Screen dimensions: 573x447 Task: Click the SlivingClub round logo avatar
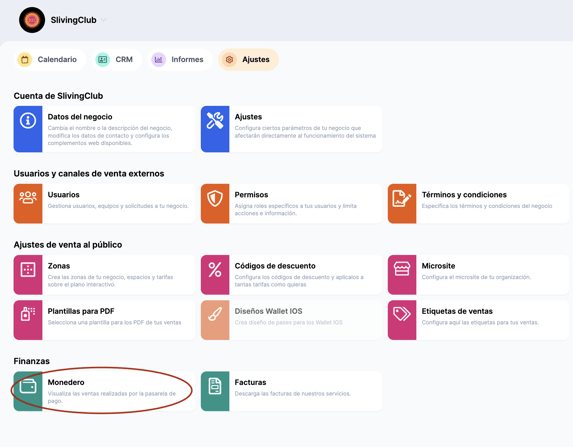(x=32, y=20)
